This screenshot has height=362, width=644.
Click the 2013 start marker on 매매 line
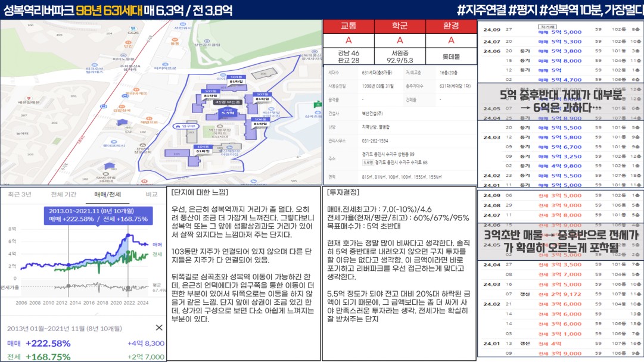tap(68, 265)
